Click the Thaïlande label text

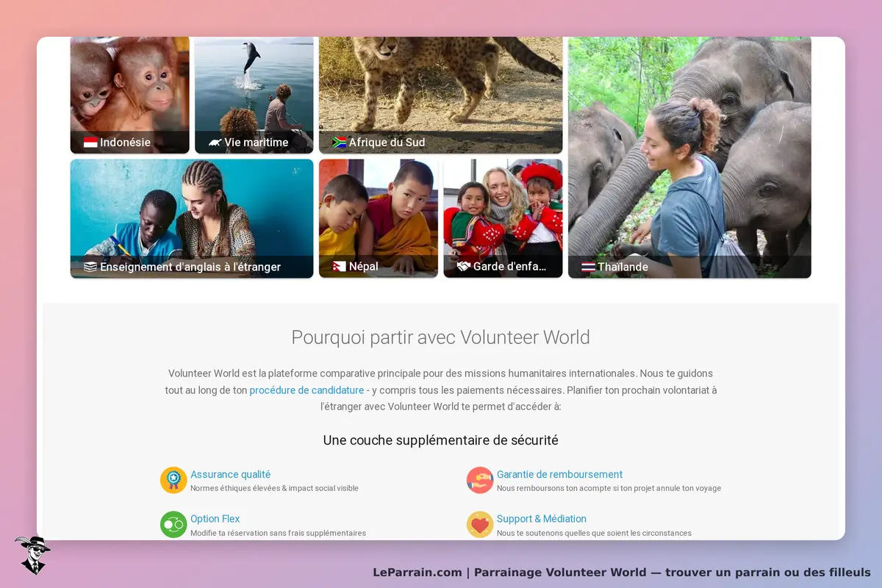click(x=623, y=267)
